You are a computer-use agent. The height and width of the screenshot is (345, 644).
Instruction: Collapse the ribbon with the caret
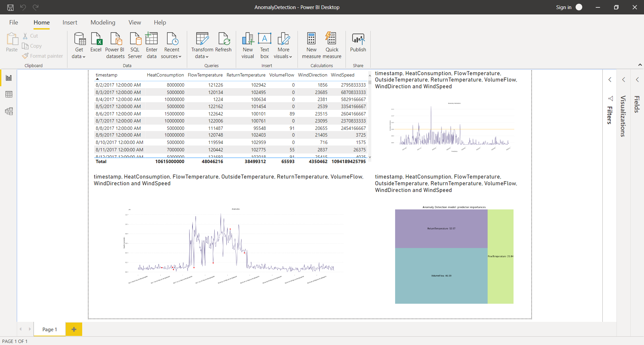click(x=640, y=65)
